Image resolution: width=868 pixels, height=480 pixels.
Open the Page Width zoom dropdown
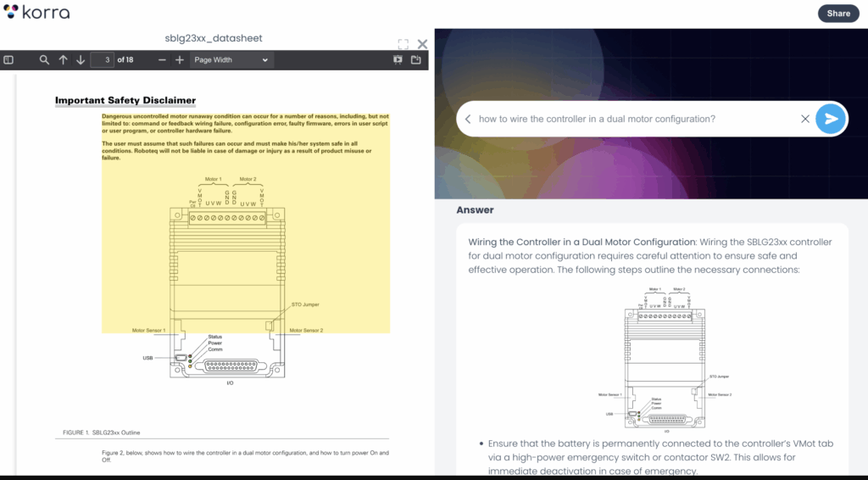230,60
